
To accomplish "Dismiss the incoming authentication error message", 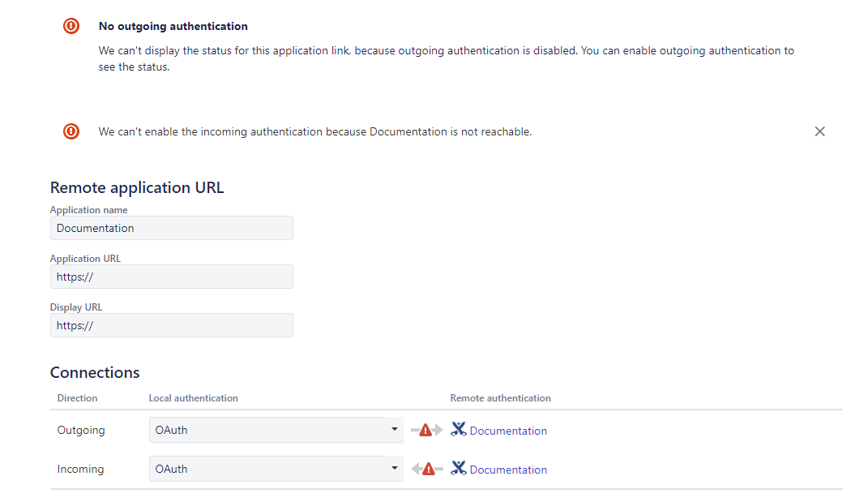I will coord(820,131).
